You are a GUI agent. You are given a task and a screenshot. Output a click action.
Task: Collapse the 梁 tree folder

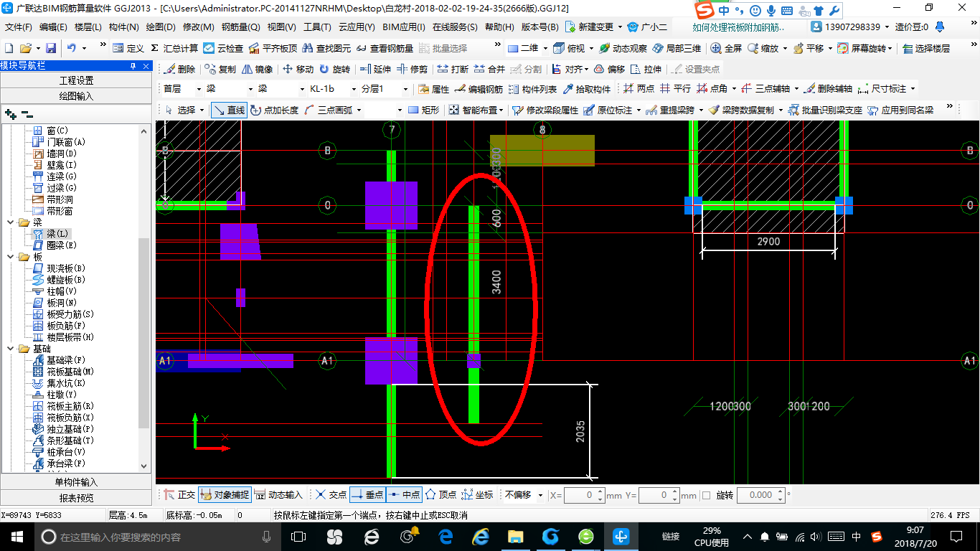[10, 222]
